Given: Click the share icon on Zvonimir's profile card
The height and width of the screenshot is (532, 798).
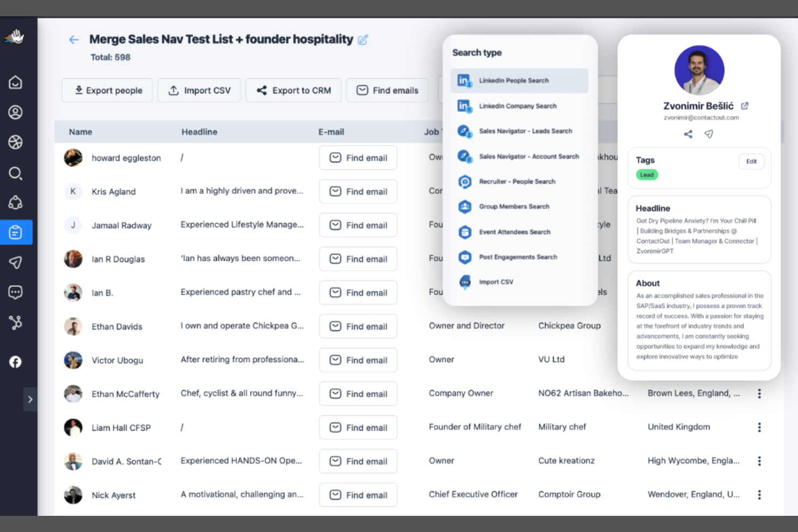Looking at the screenshot, I should [x=688, y=134].
